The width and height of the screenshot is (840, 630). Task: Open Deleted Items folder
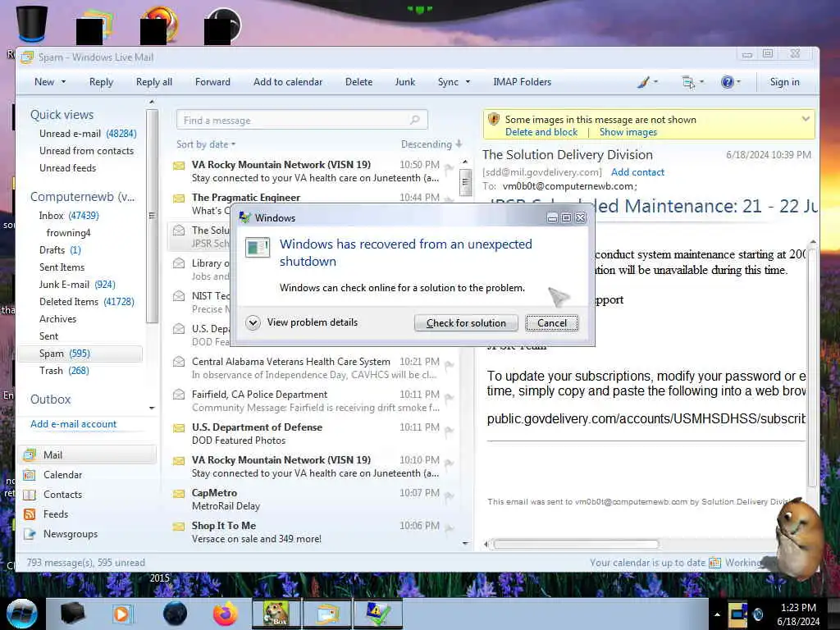pyautogui.click(x=87, y=302)
